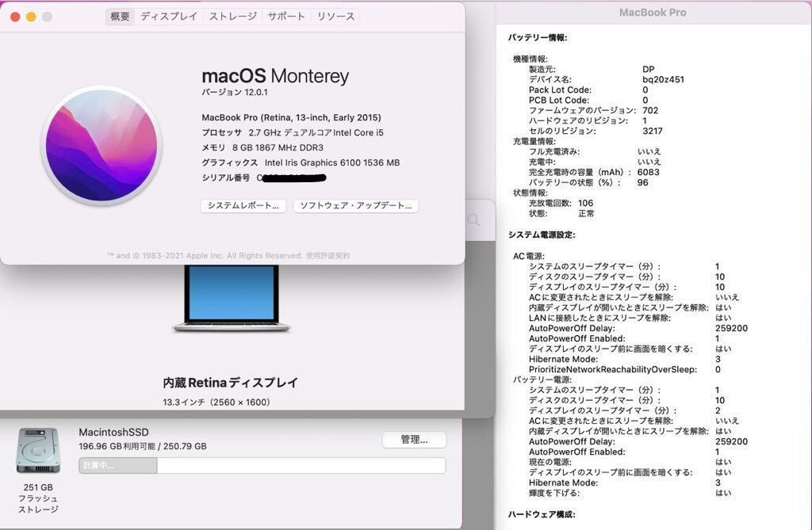Select the リソース tab

(336, 17)
